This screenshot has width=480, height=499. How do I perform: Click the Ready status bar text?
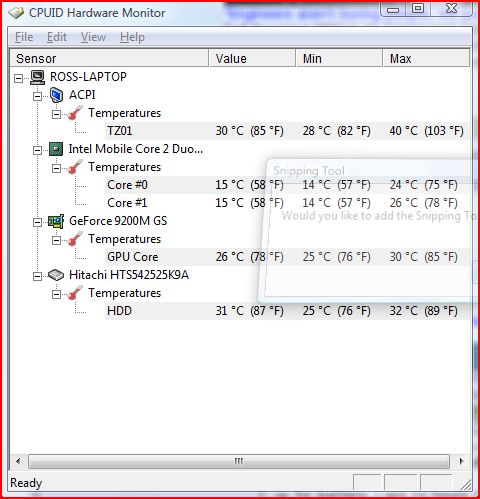point(26,483)
